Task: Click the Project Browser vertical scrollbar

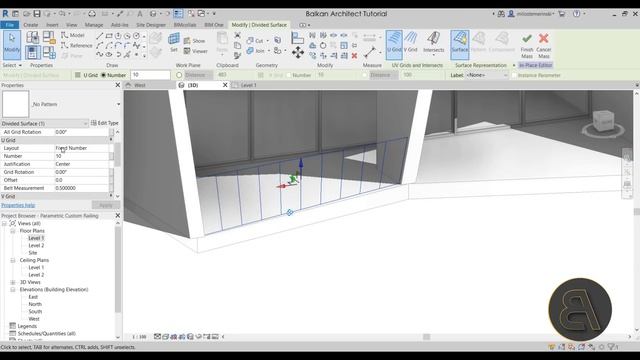Action: [118, 269]
